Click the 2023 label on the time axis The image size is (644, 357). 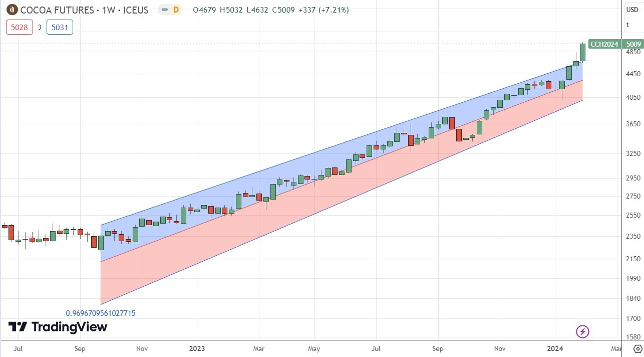tap(197, 348)
